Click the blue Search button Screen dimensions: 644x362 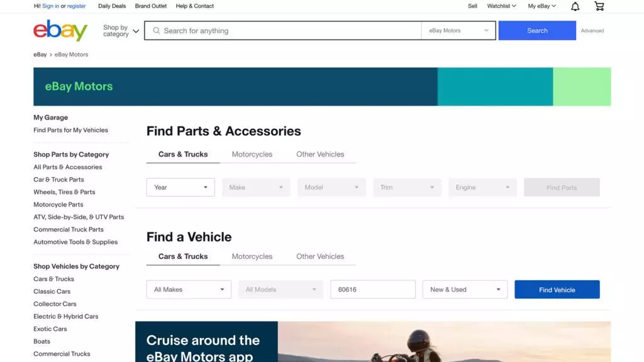pyautogui.click(x=537, y=30)
